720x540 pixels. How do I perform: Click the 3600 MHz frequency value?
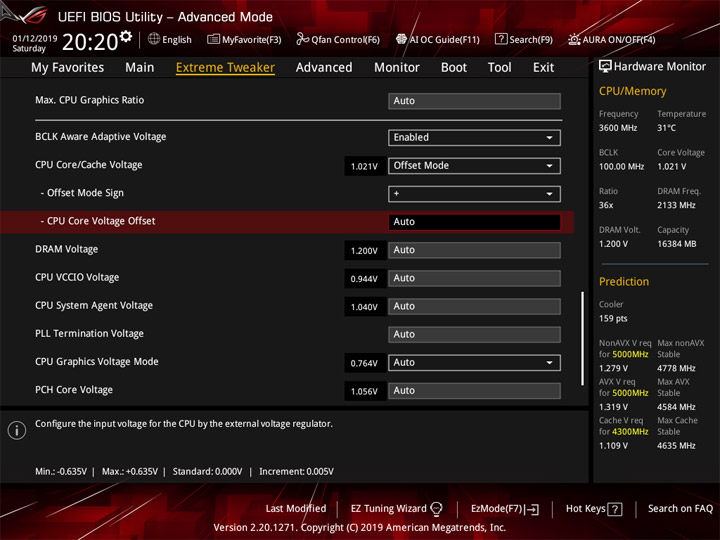(x=618, y=128)
